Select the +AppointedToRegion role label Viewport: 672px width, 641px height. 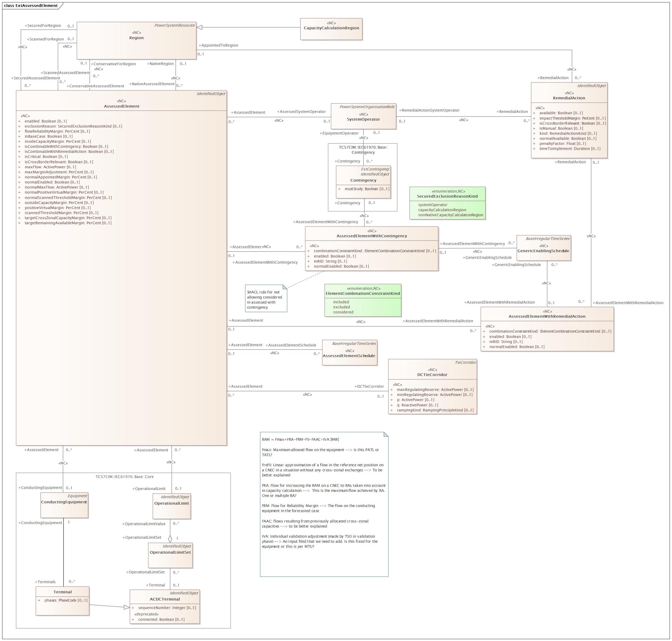[218, 46]
